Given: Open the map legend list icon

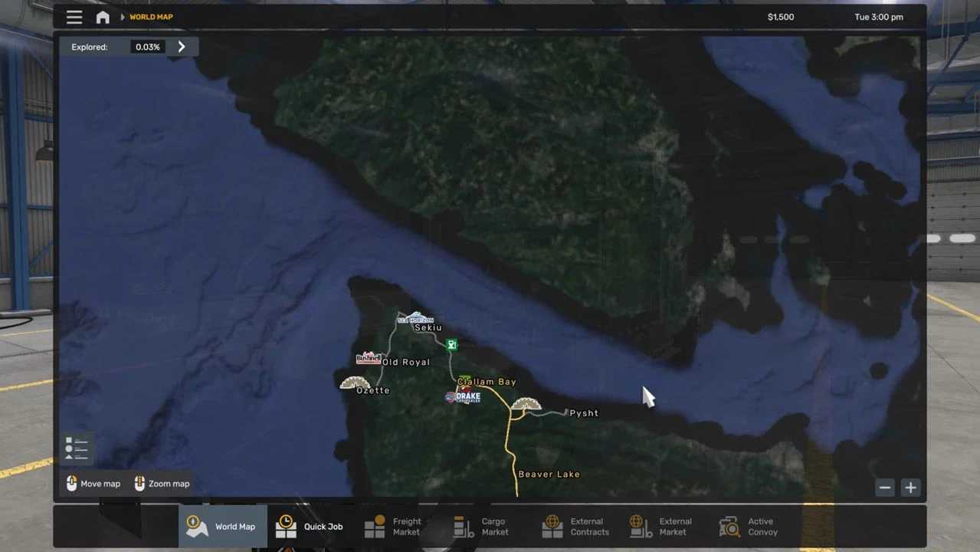Looking at the screenshot, I should [76, 449].
